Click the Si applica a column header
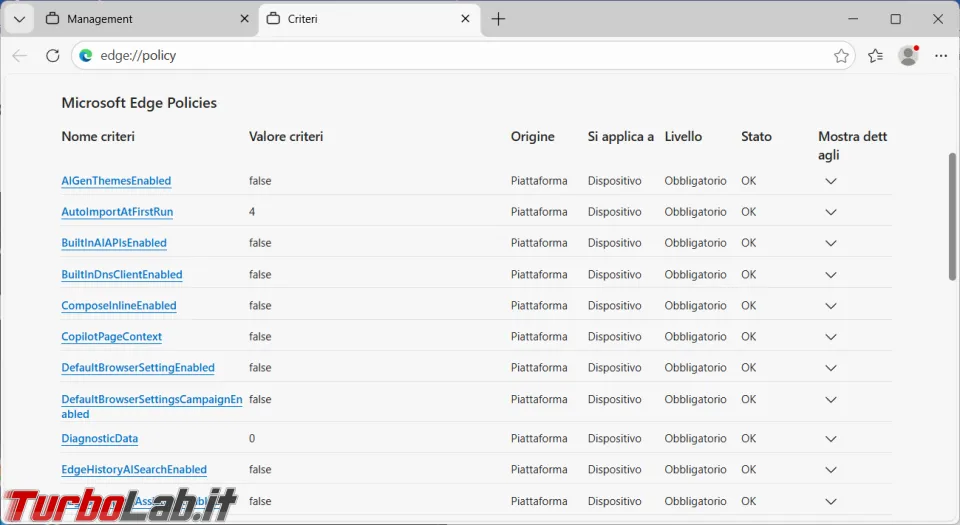 point(621,137)
